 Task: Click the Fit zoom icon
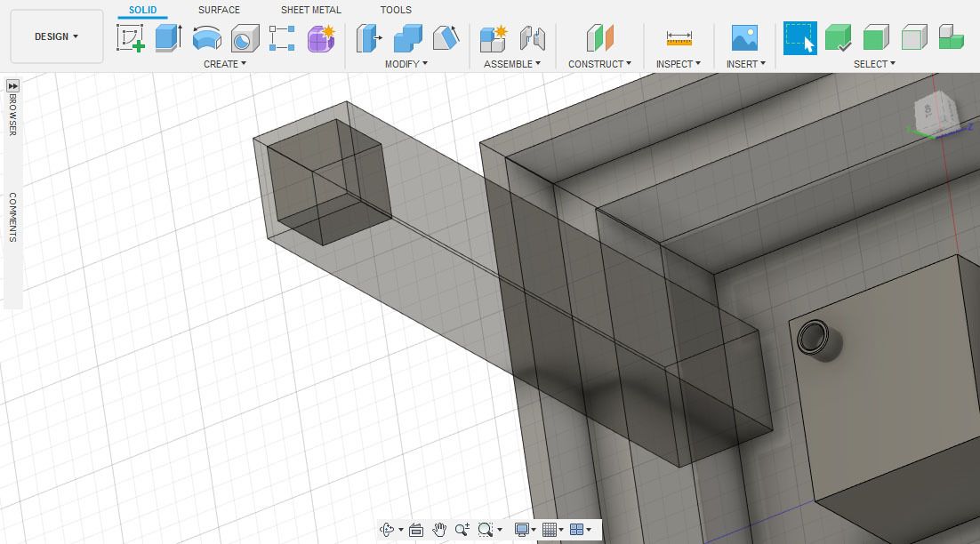[487, 530]
